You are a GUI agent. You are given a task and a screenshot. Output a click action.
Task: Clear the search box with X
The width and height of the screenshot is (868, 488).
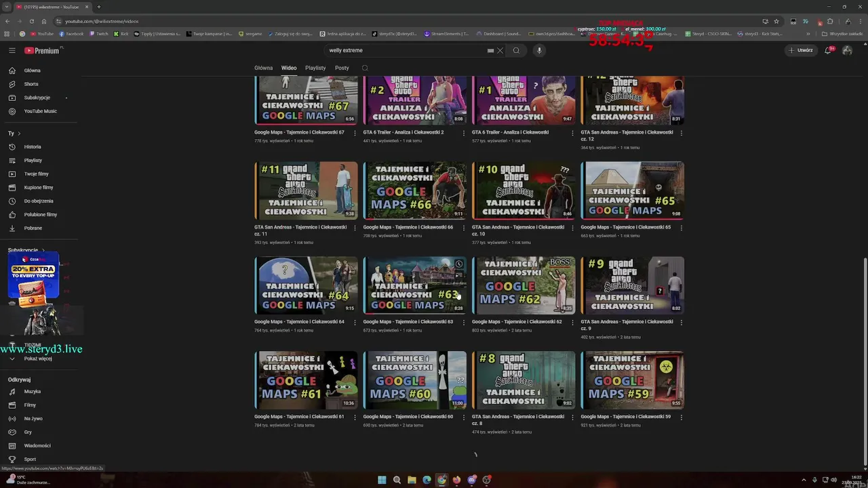pos(500,50)
